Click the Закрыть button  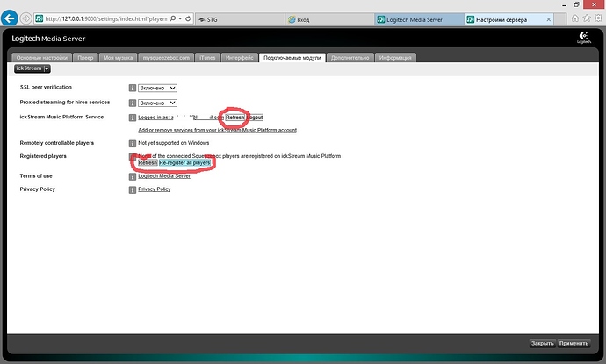pyautogui.click(x=543, y=343)
